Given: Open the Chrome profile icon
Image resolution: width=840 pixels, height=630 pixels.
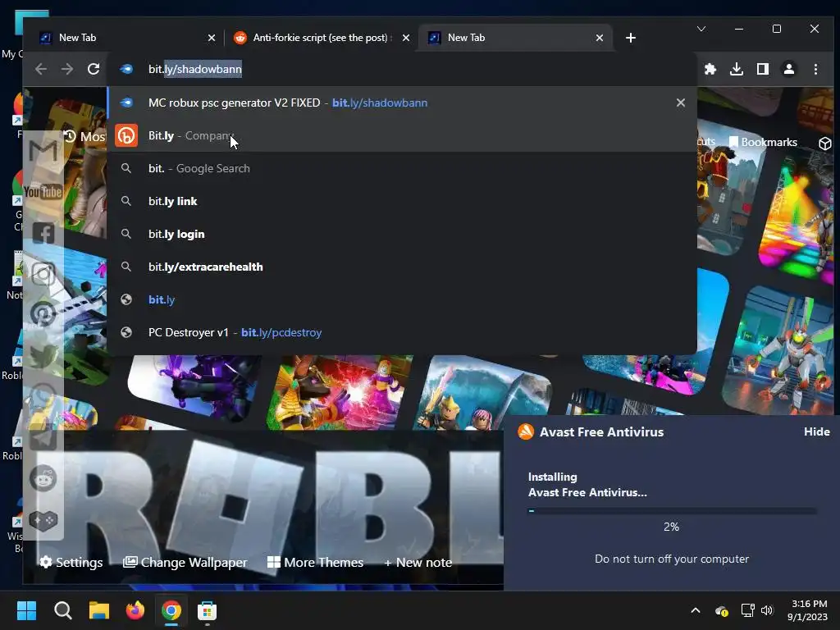Looking at the screenshot, I should click(789, 69).
